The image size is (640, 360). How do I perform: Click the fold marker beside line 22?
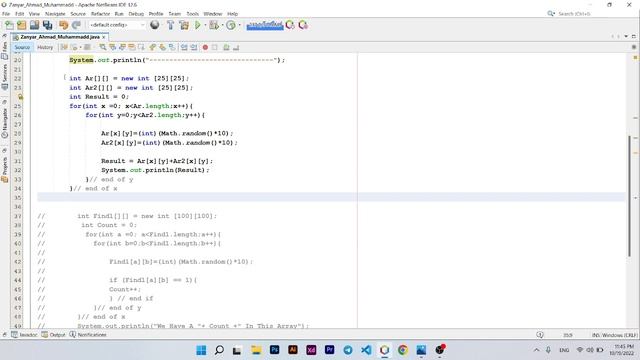click(64, 77)
